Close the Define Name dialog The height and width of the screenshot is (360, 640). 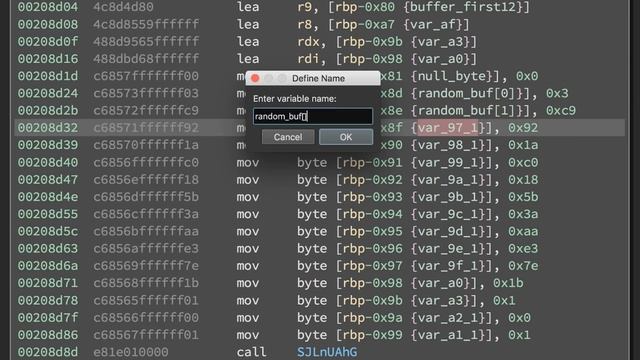click(255, 78)
